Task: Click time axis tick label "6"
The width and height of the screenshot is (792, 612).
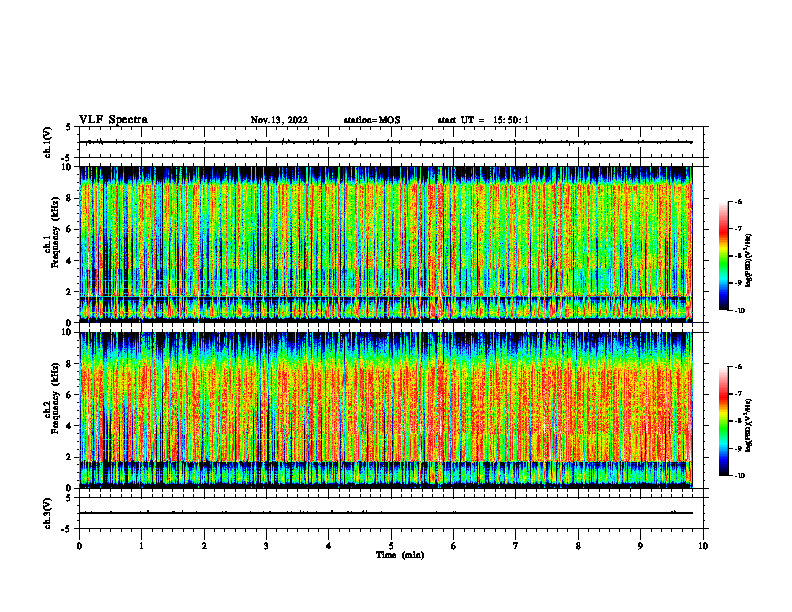Action: coord(454,546)
